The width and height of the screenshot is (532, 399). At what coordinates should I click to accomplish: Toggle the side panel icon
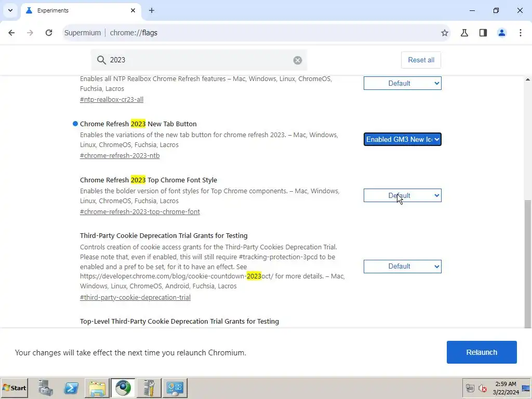click(x=483, y=33)
